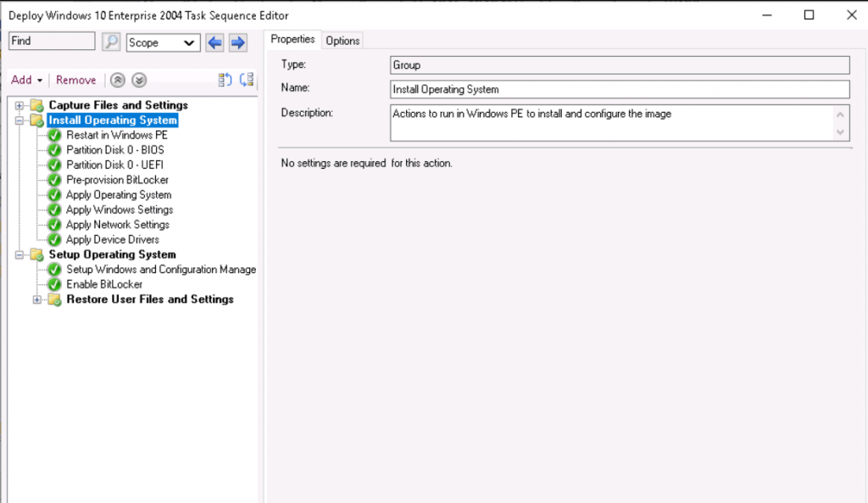Select Install Operating System group

[113, 120]
